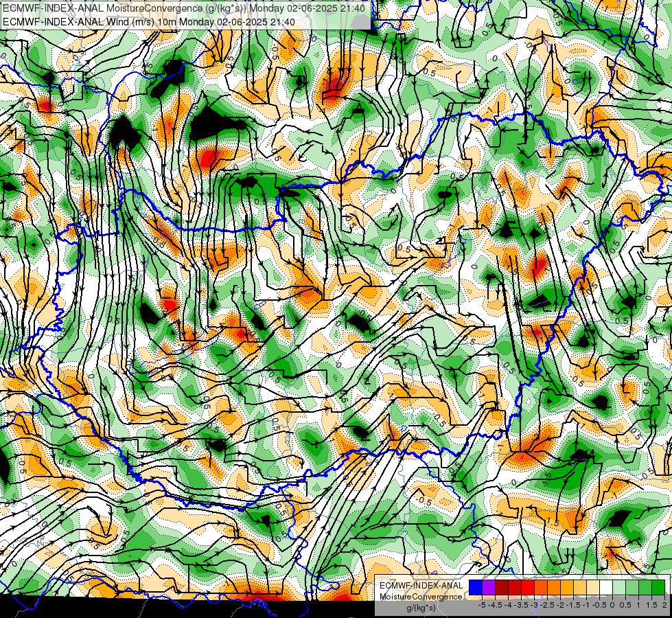Screen dimensions: 672x618
Task: Click the legend tick label 2
Action: [664, 605]
